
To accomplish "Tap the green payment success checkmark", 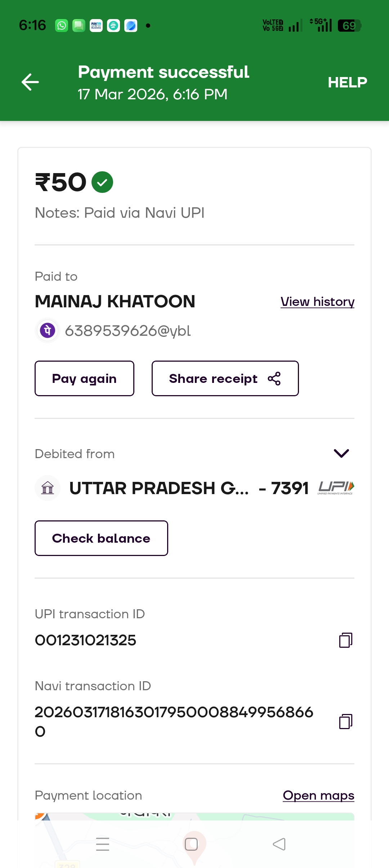I will [x=102, y=182].
